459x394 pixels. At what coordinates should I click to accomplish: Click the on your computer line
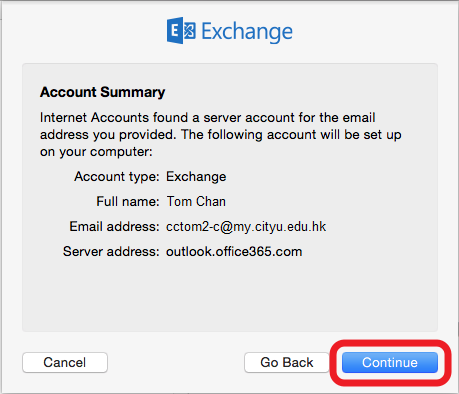96,152
